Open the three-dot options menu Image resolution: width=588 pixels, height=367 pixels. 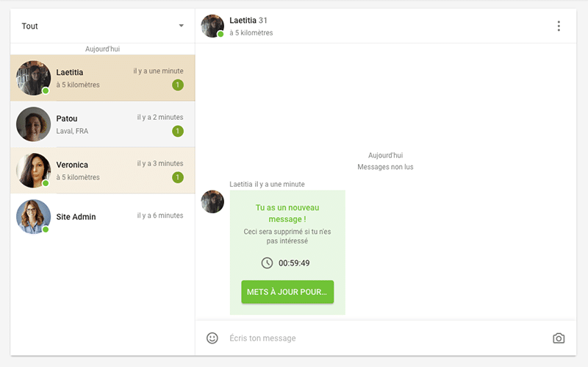tap(559, 26)
